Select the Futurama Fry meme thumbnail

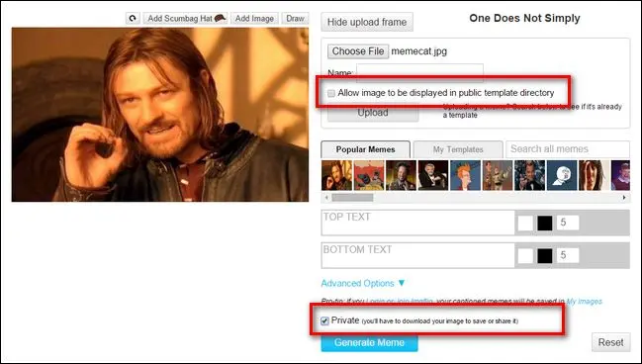[465, 175]
